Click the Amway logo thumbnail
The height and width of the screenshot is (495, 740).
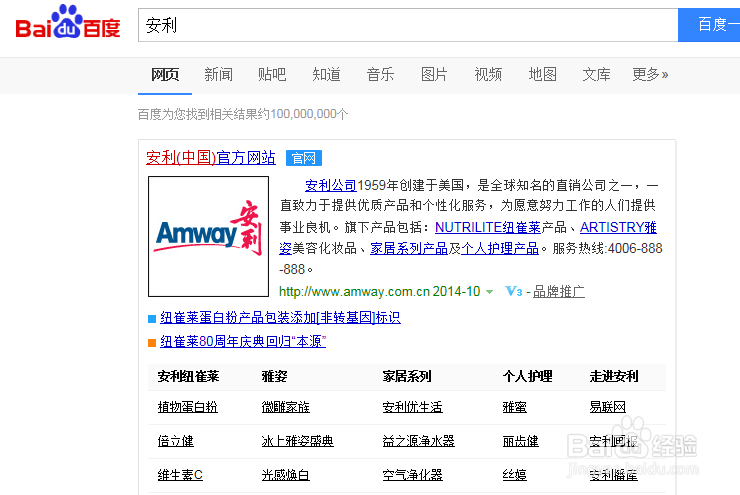point(208,236)
